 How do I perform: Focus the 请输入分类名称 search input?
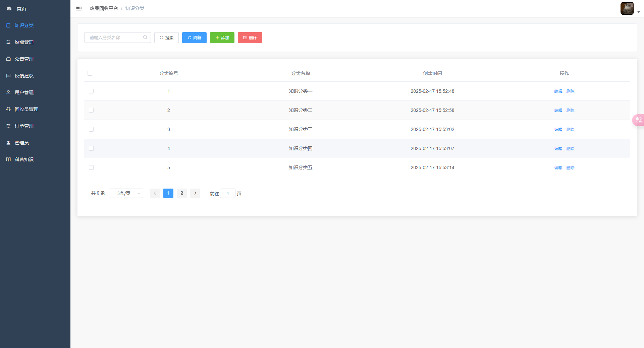117,38
